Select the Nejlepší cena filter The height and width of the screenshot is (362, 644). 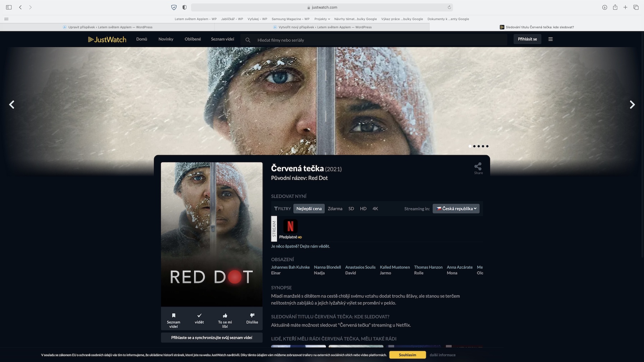pyautogui.click(x=309, y=209)
